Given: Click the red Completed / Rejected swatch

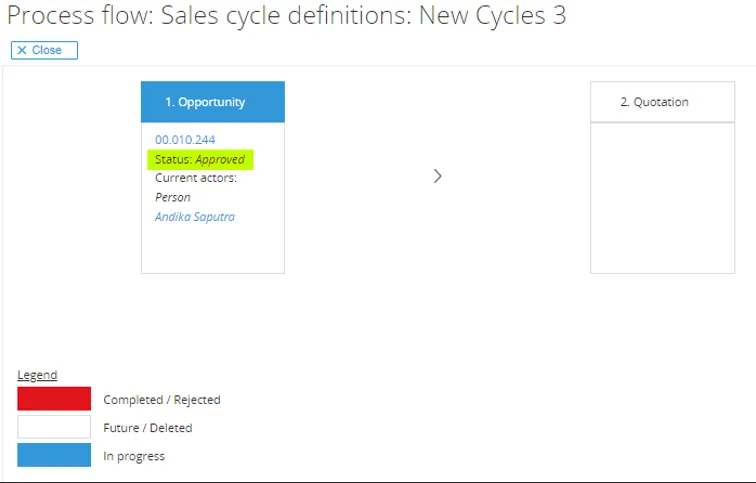Looking at the screenshot, I should (54, 399).
